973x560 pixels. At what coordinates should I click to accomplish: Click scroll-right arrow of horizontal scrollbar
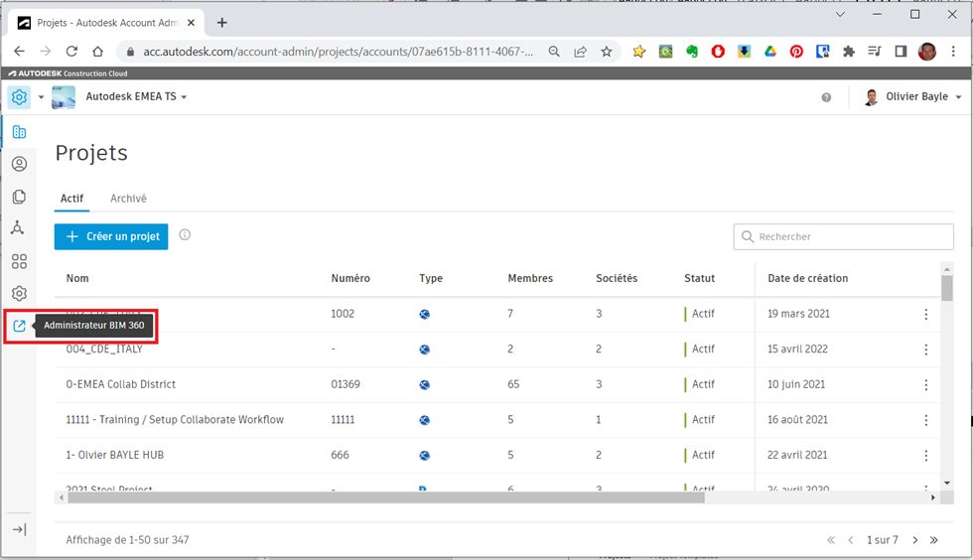tap(932, 497)
